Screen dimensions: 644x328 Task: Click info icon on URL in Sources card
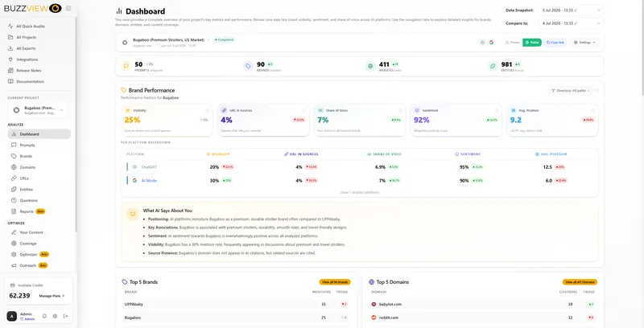(304, 111)
